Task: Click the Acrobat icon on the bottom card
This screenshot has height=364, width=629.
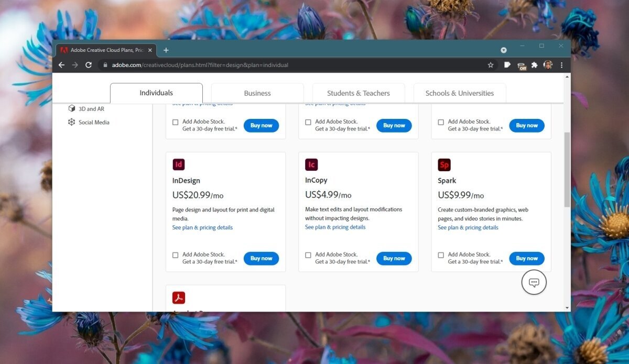Action: pos(179,297)
